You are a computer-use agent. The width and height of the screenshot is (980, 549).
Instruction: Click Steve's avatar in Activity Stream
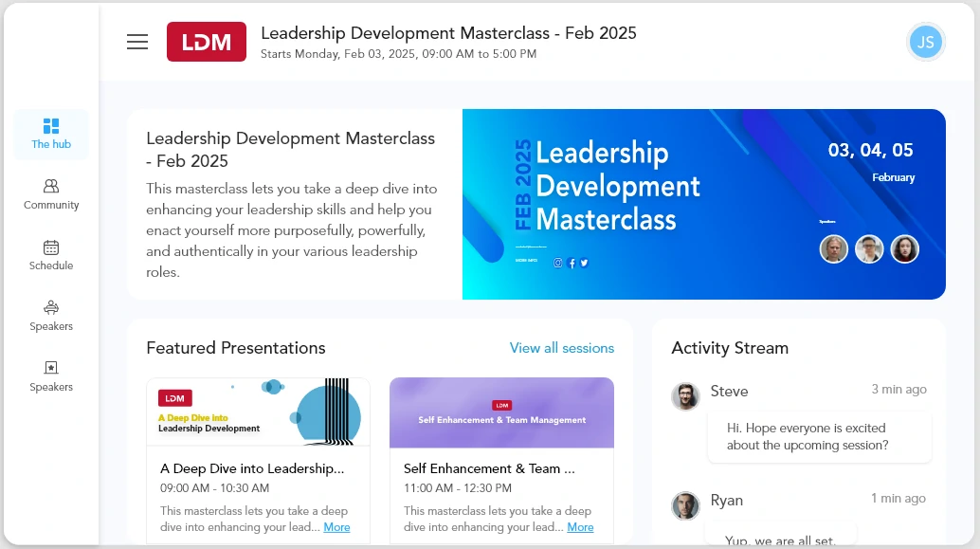tap(685, 396)
